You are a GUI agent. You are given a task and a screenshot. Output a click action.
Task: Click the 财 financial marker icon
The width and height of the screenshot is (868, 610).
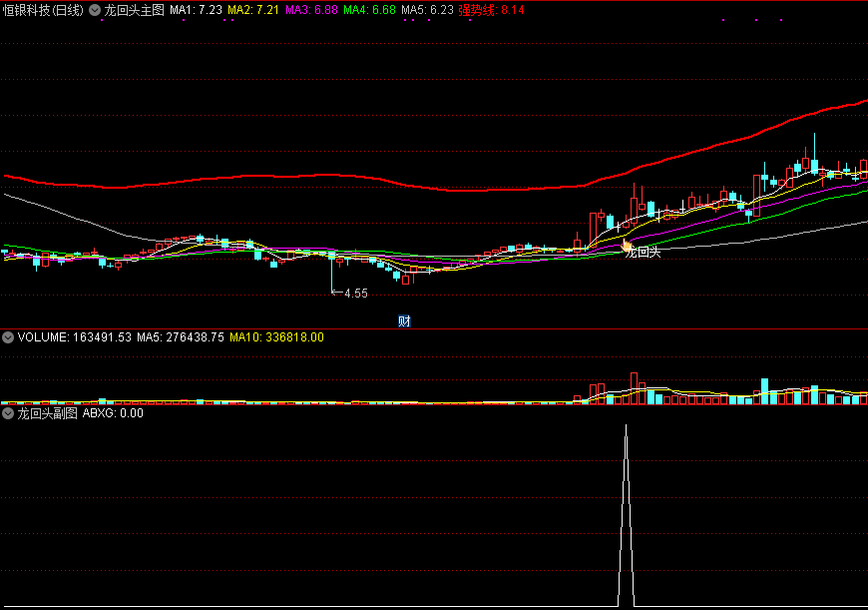click(404, 320)
